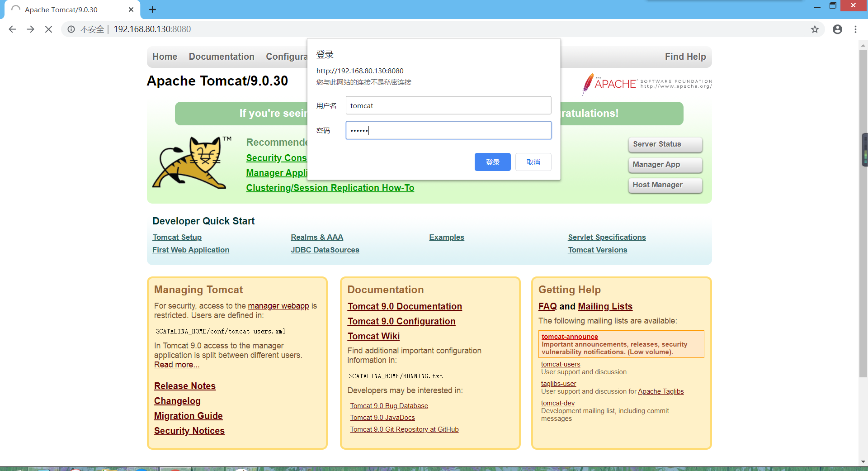Open Security Notices link

coord(189,431)
